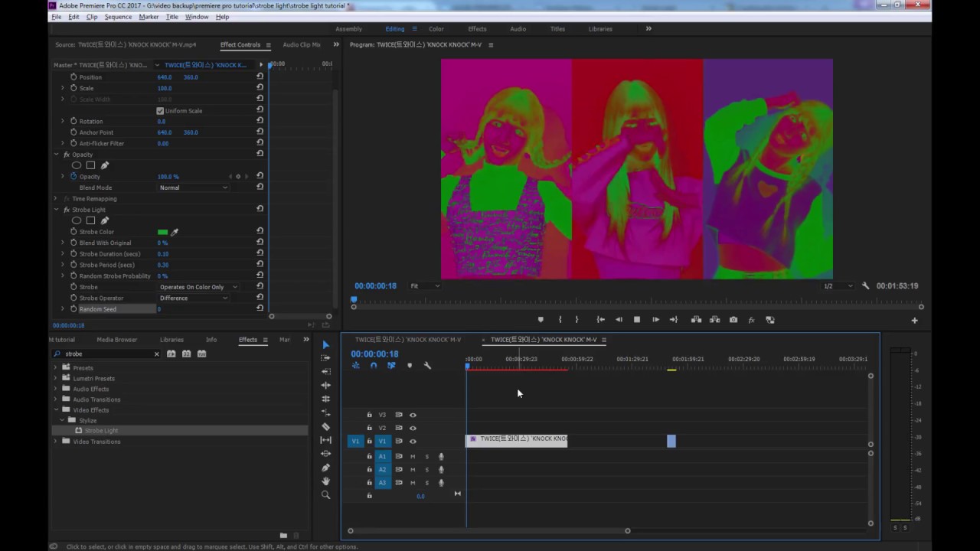This screenshot has height=551, width=980.
Task: Toggle V2 track output eye
Action: point(413,429)
